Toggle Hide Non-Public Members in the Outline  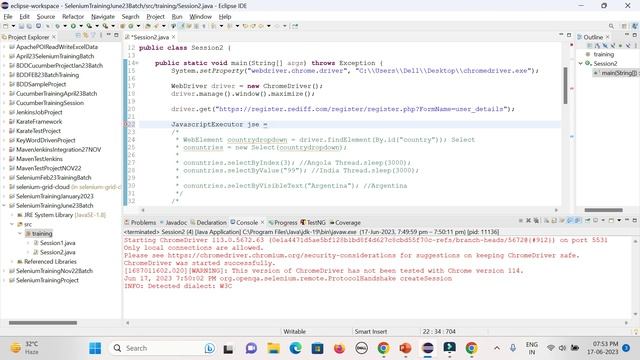pyautogui.click(x=620, y=46)
